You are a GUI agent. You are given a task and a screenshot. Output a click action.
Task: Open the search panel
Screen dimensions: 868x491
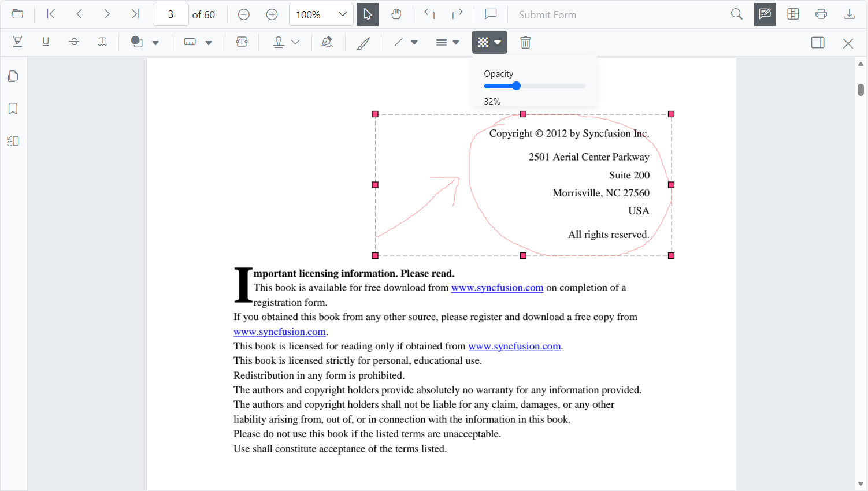[736, 14]
